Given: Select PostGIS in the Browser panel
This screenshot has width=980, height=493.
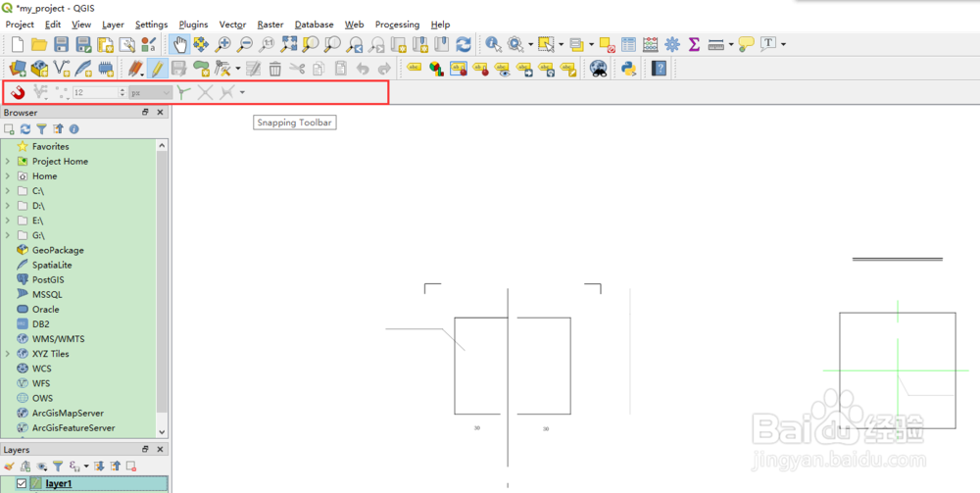Looking at the screenshot, I should pyautogui.click(x=48, y=280).
